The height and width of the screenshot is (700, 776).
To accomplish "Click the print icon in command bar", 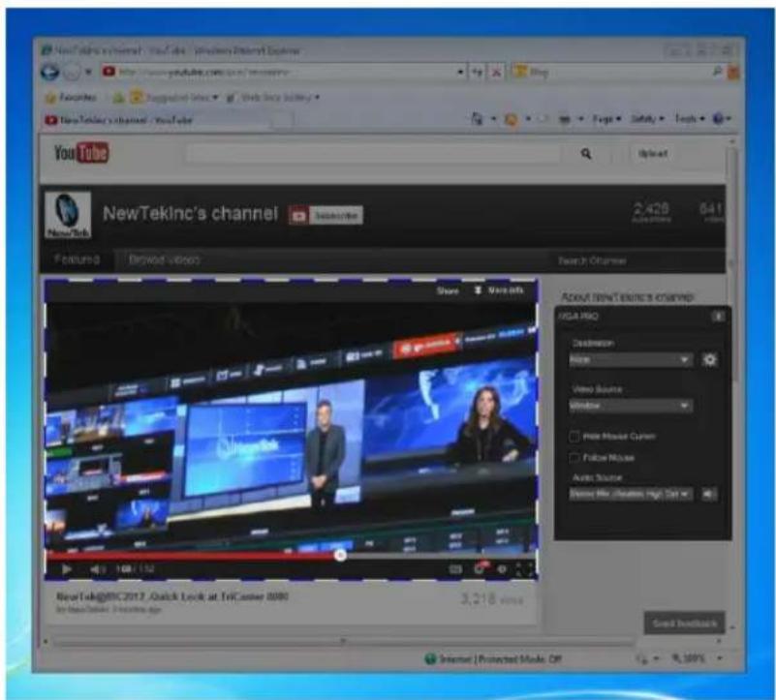I will tap(565, 119).
